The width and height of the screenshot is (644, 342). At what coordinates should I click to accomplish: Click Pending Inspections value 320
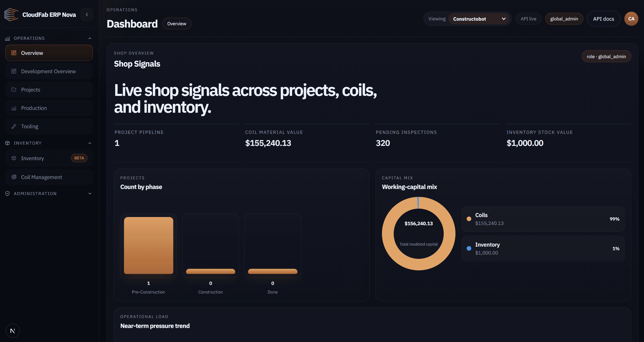point(383,143)
